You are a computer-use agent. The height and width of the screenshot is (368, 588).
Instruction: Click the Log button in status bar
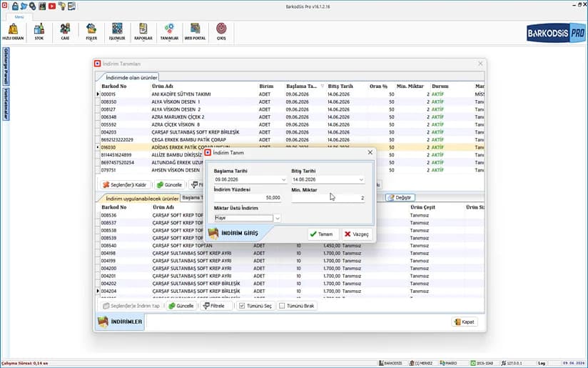tap(542, 363)
